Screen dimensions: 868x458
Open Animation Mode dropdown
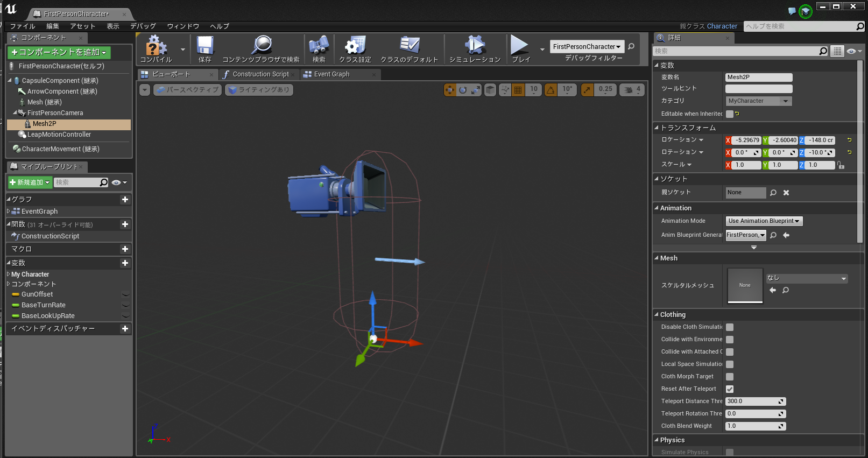(764, 221)
